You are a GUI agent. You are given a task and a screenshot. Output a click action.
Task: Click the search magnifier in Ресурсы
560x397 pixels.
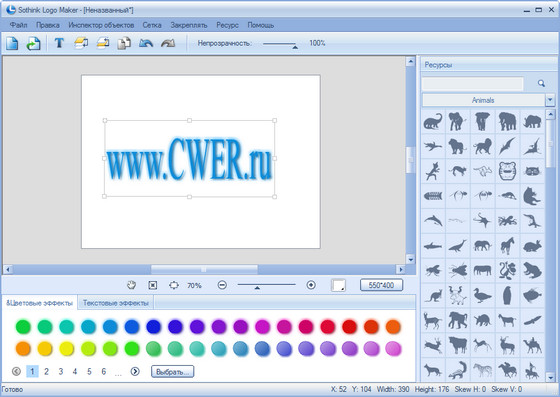coord(541,84)
